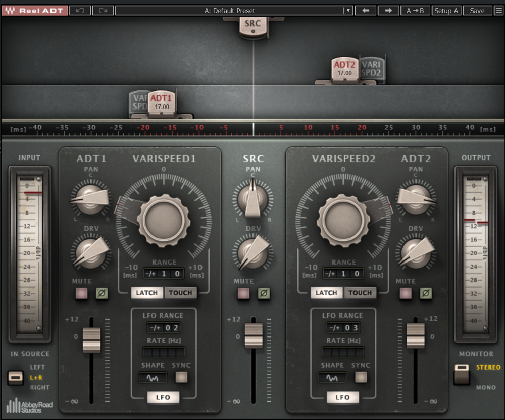Open the VARISPEED2 LFO SHAPE selector

pos(332,377)
